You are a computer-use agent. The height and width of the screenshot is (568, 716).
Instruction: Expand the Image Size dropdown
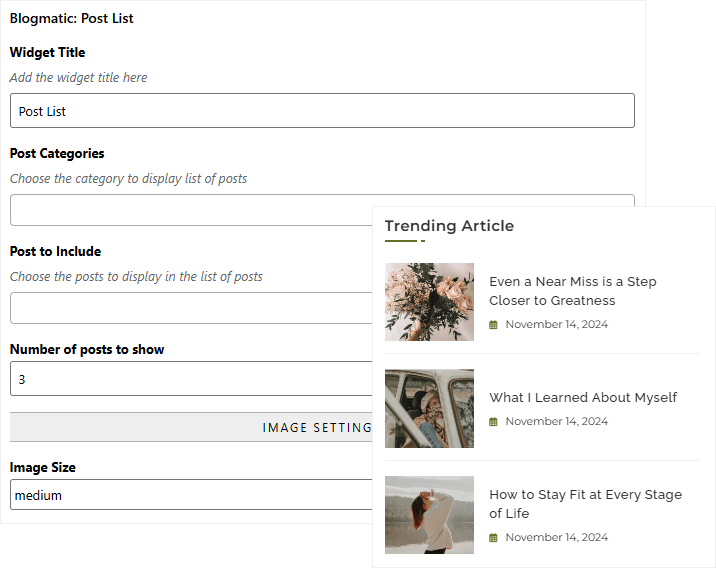tap(190, 495)
